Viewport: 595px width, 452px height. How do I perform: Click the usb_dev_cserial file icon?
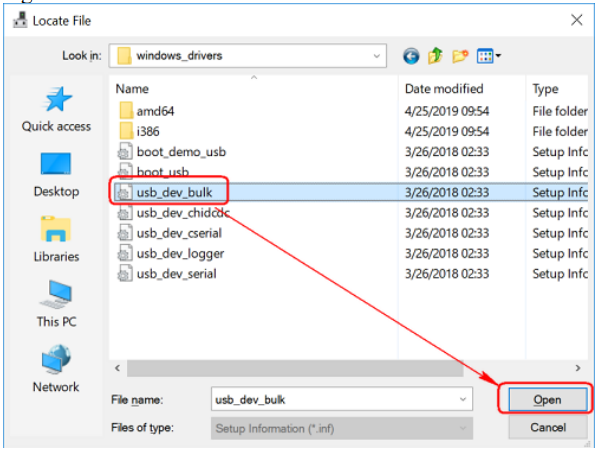[x=124, y=233]
